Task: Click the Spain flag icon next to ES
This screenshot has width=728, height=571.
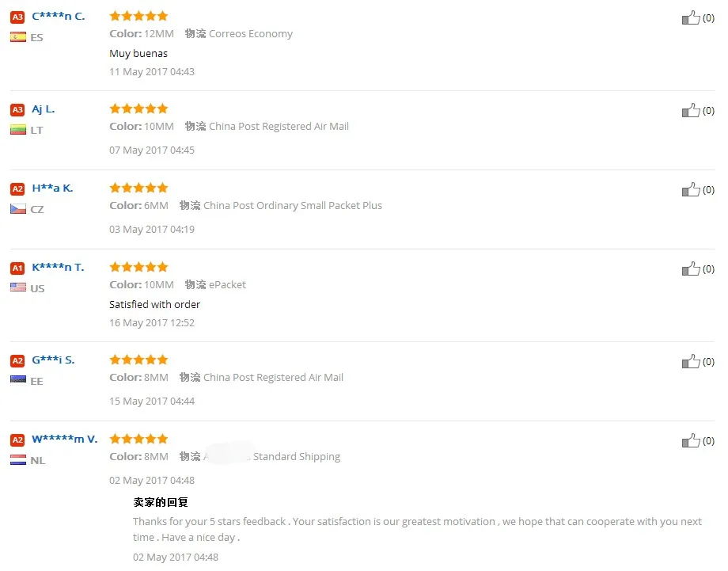Action: coord(18,37)
